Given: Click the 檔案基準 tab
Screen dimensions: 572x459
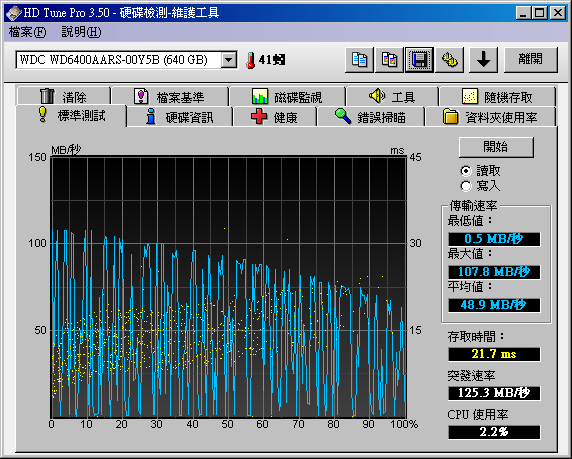Looking at the screenshot, I should click(x=170, y=97).
